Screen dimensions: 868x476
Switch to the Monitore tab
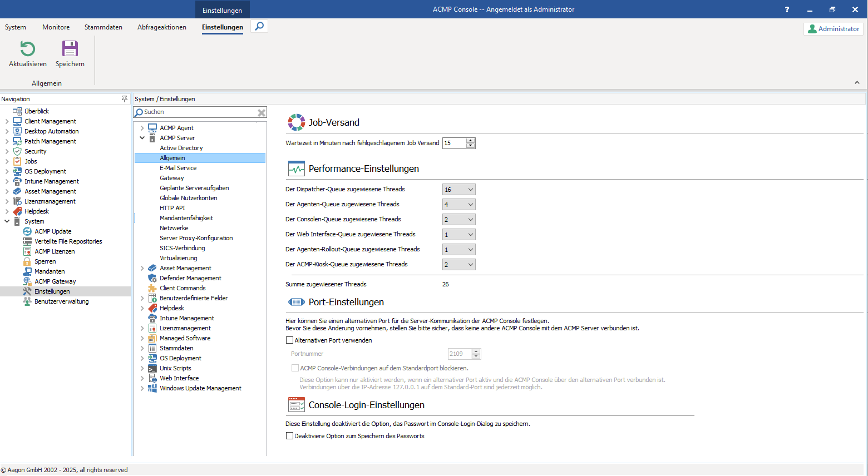tap(56, 27)
